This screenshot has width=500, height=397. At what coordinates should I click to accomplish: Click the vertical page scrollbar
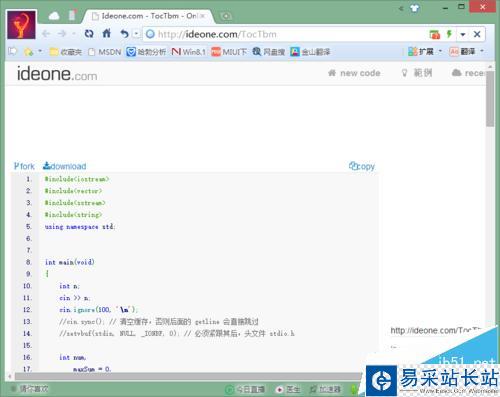click(490, 98)
